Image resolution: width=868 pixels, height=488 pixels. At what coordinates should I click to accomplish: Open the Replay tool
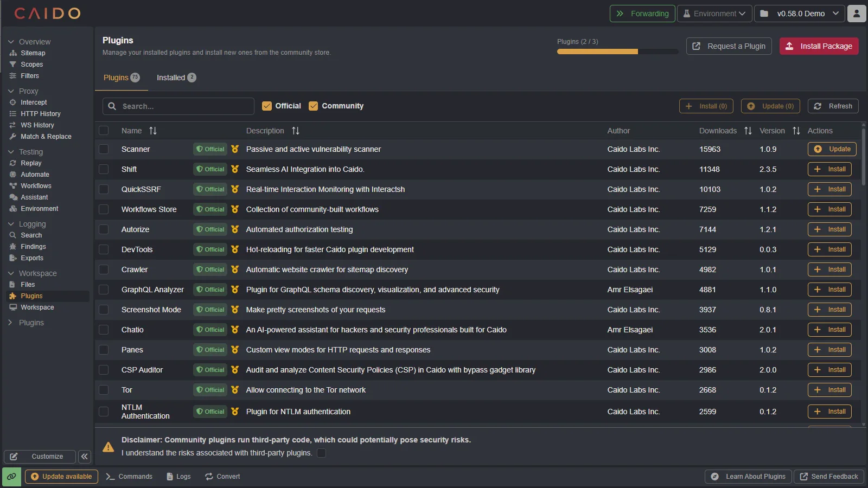[31, 163]
